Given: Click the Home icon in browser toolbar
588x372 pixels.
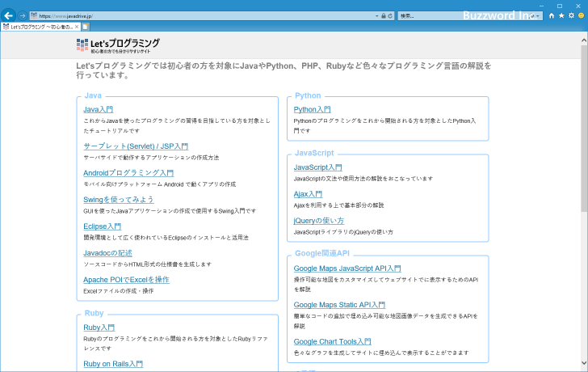Looking at the screenshot, I should coord(552,15).
